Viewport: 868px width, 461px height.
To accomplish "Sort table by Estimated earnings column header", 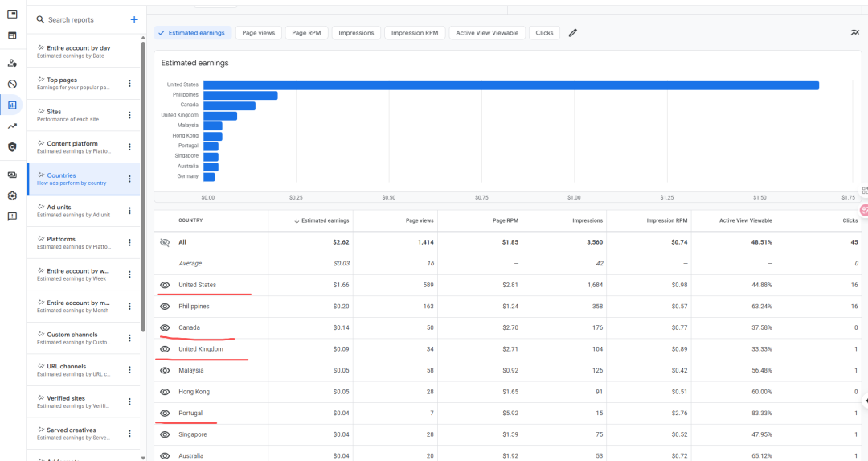I will coord(325,220).
